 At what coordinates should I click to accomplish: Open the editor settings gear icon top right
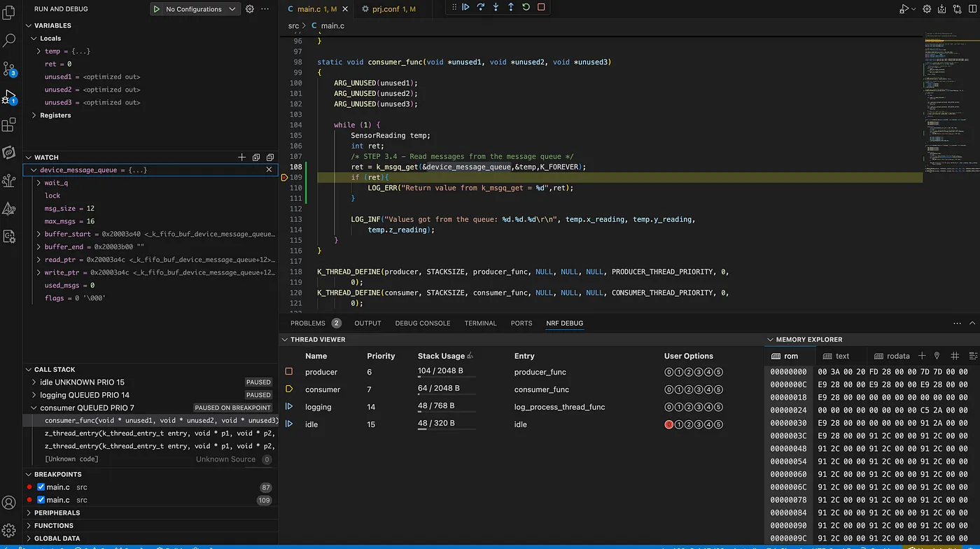pyautogui.click(x=927, y=9)
